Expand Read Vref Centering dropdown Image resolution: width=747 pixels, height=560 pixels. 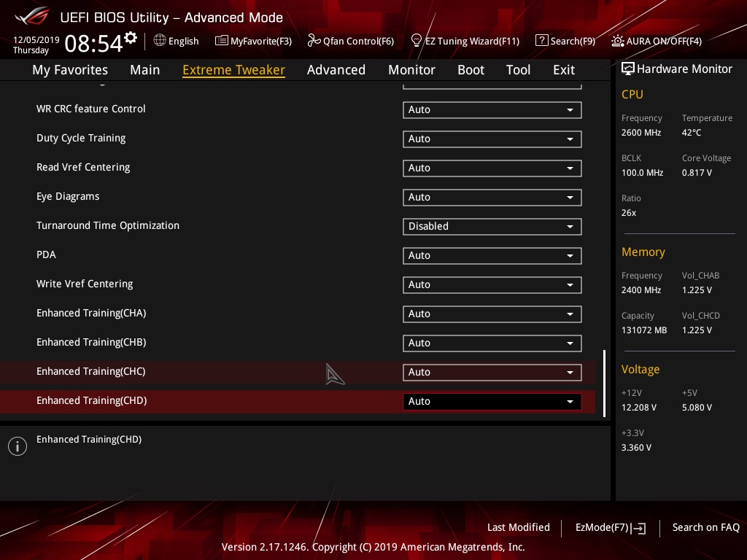click(x=492, y=168)
